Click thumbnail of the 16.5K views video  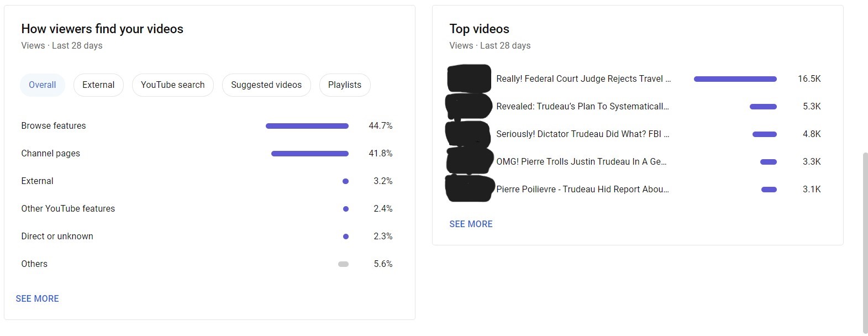469,78
